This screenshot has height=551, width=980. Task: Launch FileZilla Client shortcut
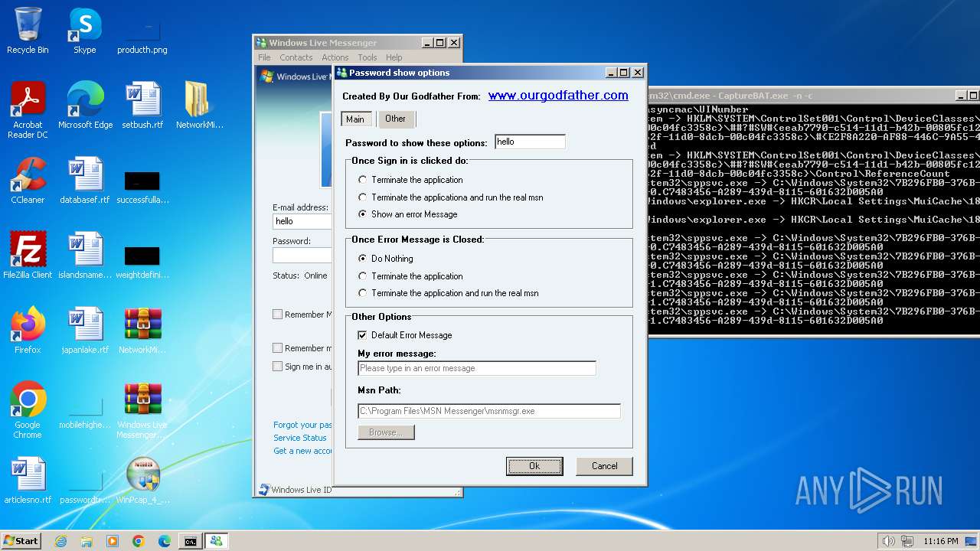[x=28, y=256]
